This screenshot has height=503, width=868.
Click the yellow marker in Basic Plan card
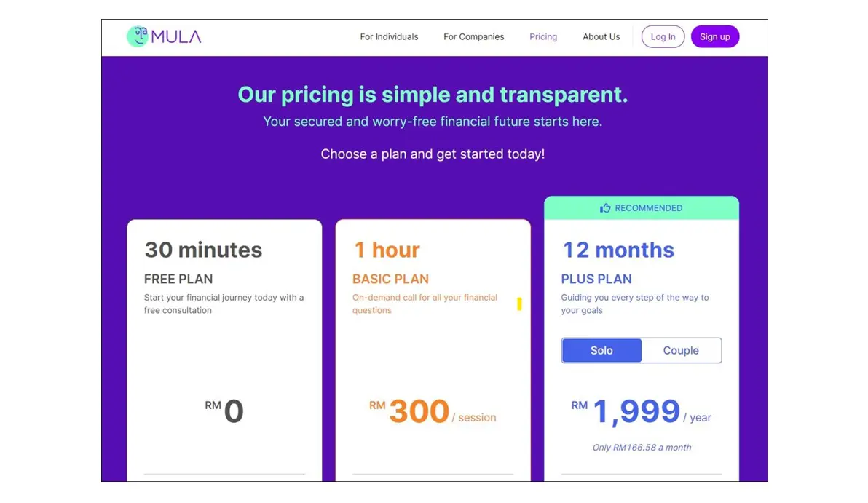point(519,304)
